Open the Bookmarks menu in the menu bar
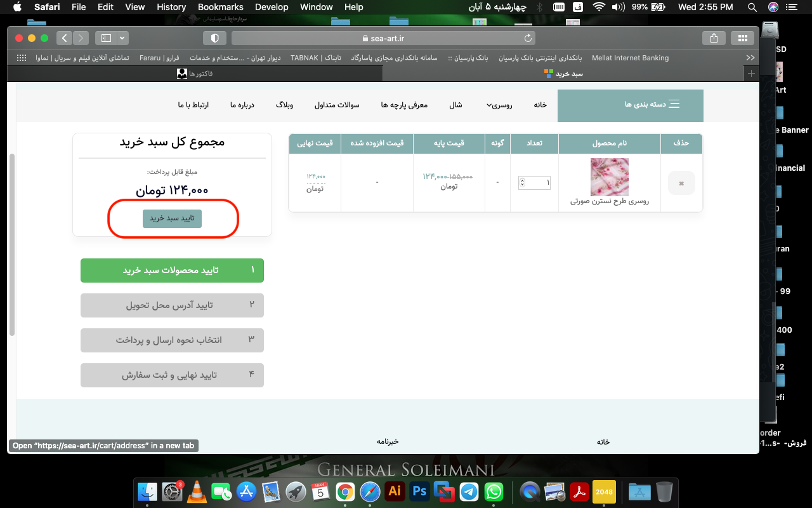 pos(220,7)
